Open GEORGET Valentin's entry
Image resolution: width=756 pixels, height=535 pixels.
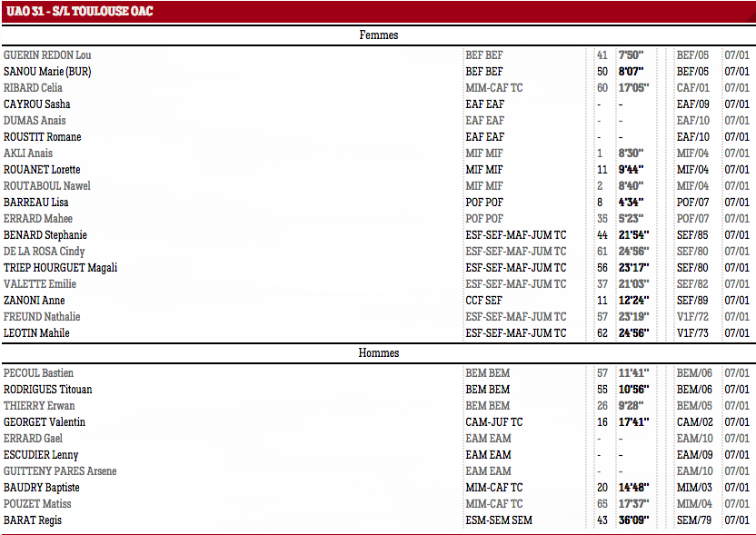coord(45,422)
